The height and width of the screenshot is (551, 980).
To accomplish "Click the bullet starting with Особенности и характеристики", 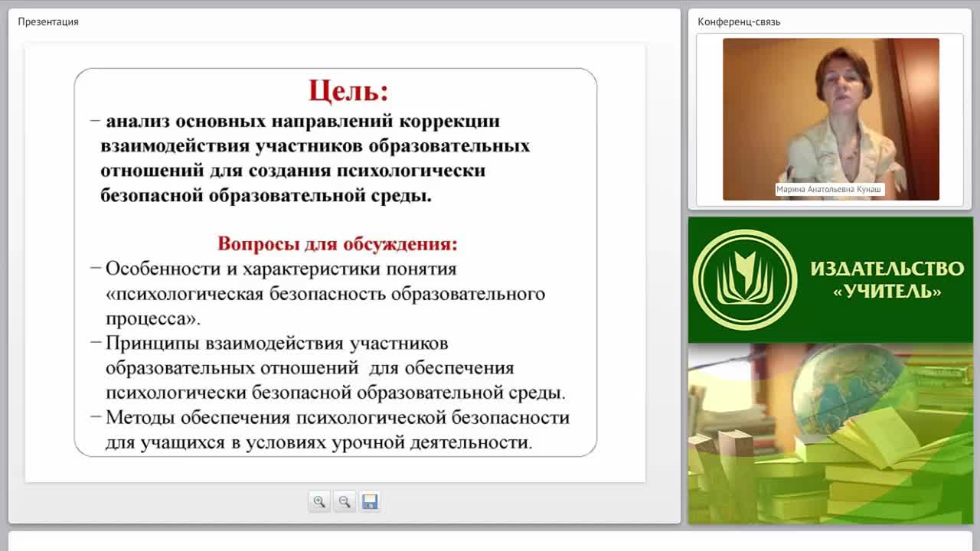I will point(318,294).
